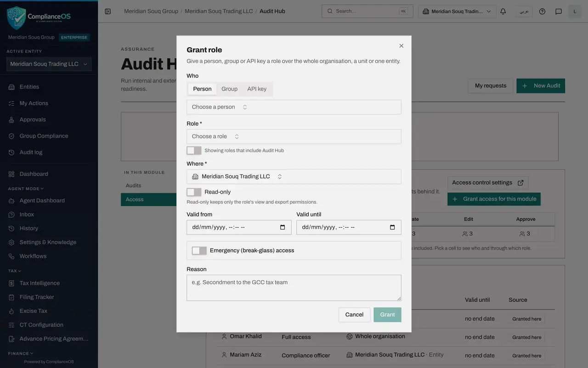This screenshot has height=368, width=588.
Task: Click the Grant button
Action: pyautogui.click(x=387, y=315)
